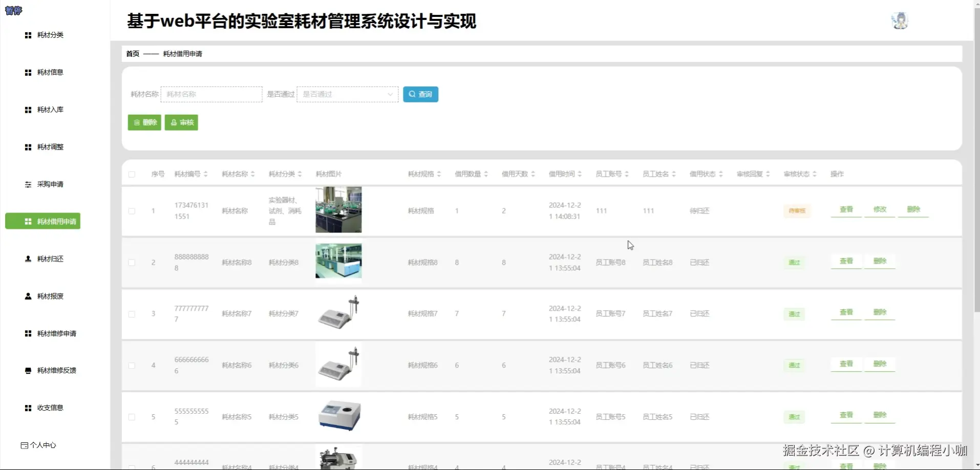Image resolution: width=980 pixels, height=470 pixels.
Task: Sort by 借用状态 using its sort arrows
Action: [721, 174]
